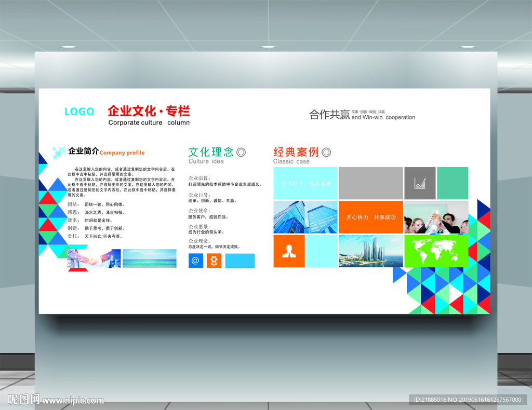The height and width of the screenshot is (410, 532).
Task: Click the blue skyscraper building photo
Action: point(305,217)
